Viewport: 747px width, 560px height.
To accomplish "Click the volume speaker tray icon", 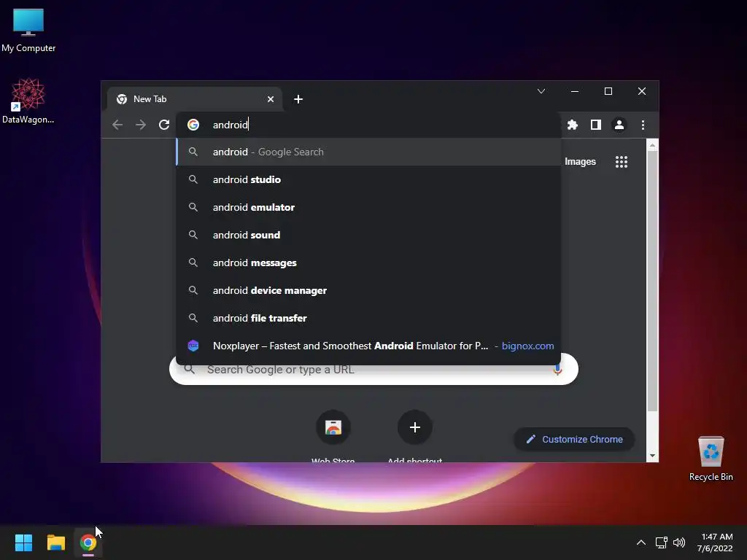I will (679, 542).
